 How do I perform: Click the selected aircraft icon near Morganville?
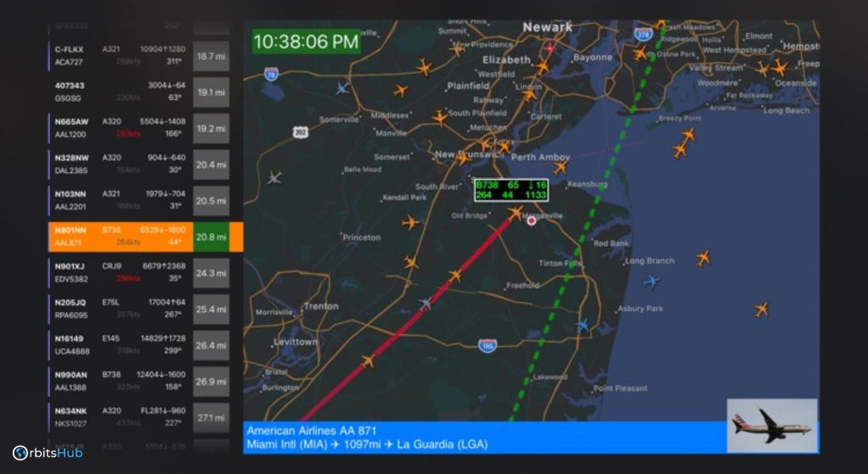[515, 213]
